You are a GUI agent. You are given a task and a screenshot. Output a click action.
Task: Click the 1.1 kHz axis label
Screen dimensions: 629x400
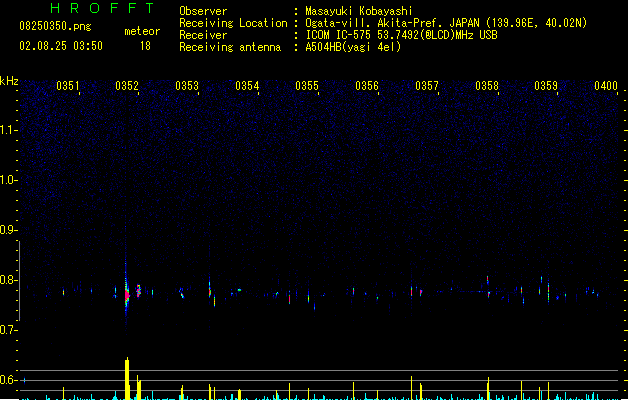(x=8, y=130)
